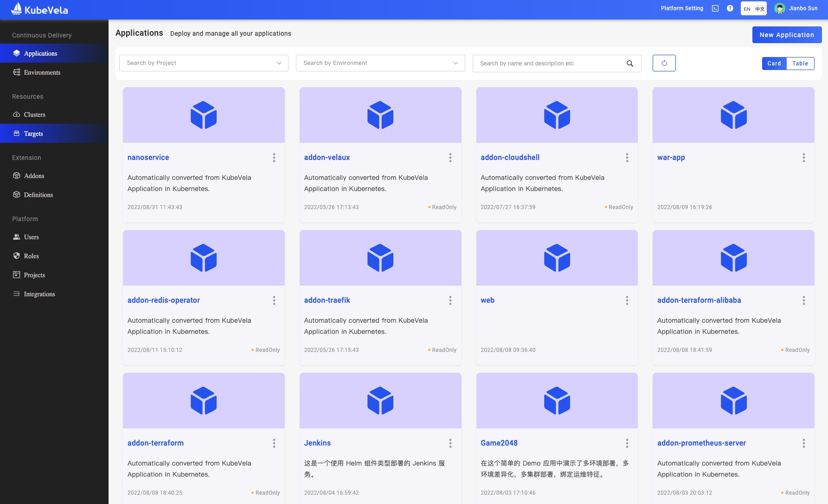Open the addon-terraform-alibaba application link
The height and width of the screenshot is (504, 828).
click(699, 300)
